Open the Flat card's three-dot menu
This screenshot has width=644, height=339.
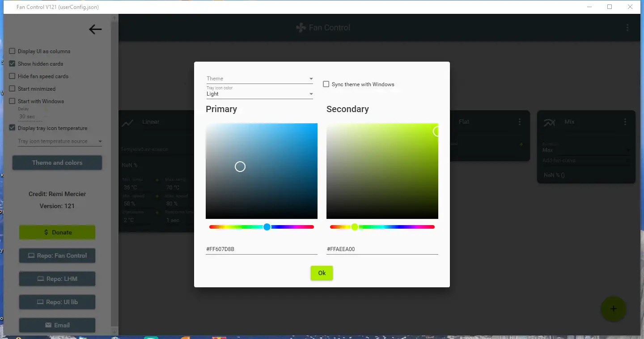coord(520,121)
